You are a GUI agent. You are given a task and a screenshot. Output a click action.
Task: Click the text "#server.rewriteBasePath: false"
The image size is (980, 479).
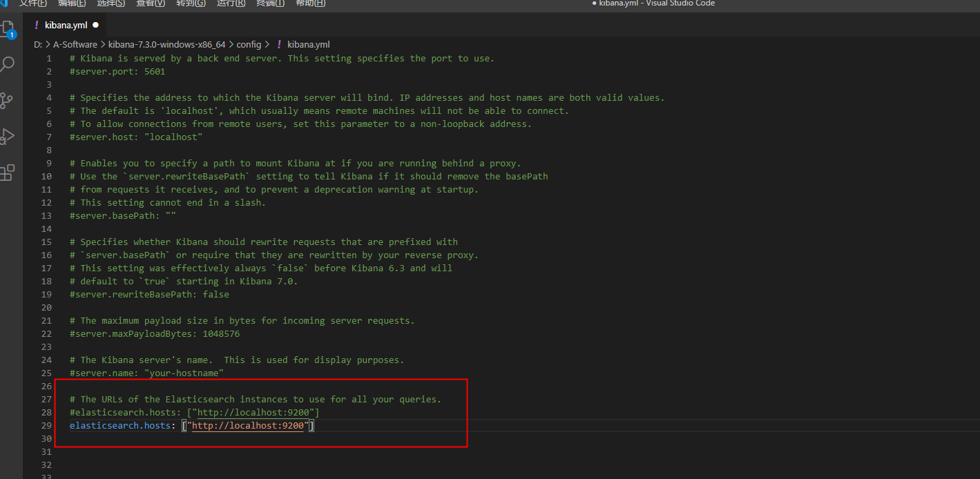(149, 295)
